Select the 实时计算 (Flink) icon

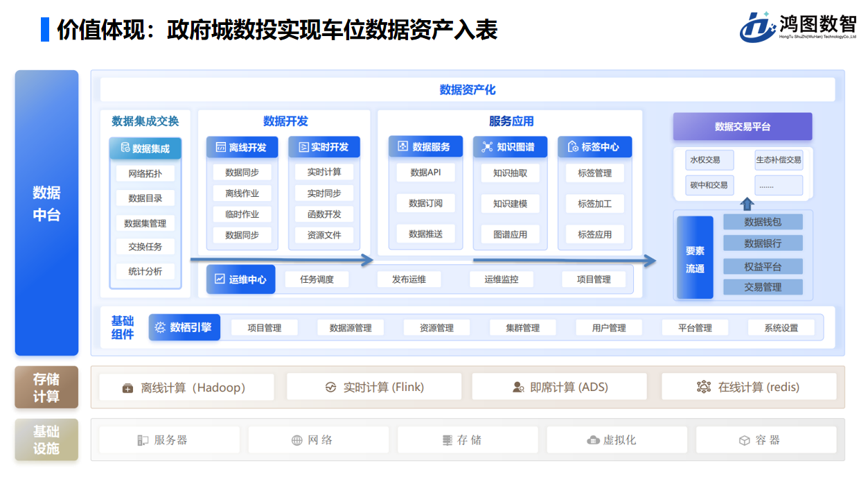pos(330,388)
